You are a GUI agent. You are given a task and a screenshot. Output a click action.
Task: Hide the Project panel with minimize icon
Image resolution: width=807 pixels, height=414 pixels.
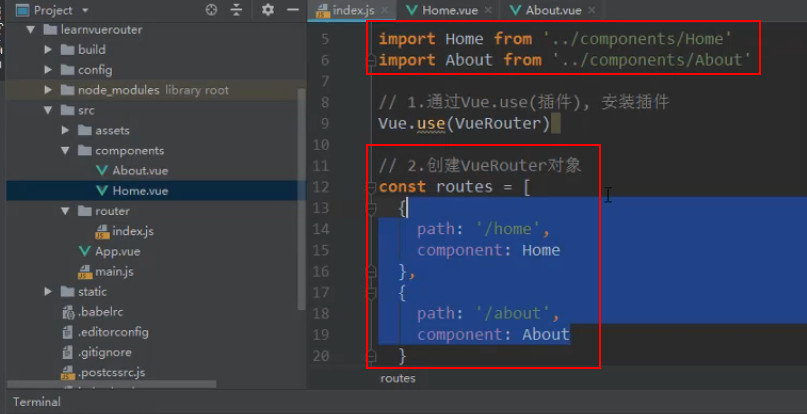[x=293, y=10]
